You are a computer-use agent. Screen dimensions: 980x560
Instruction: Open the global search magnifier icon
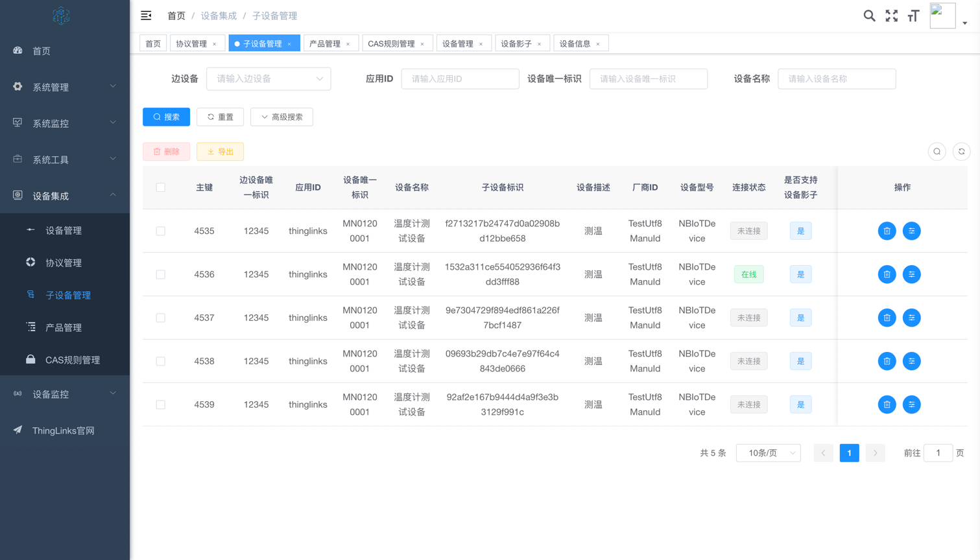(869, 15)
